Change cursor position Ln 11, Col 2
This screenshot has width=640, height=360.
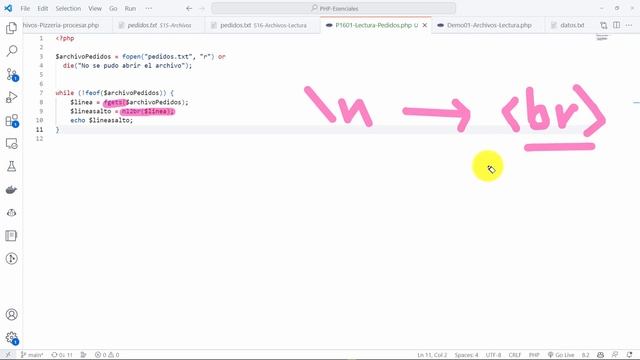tap(432, 355)
